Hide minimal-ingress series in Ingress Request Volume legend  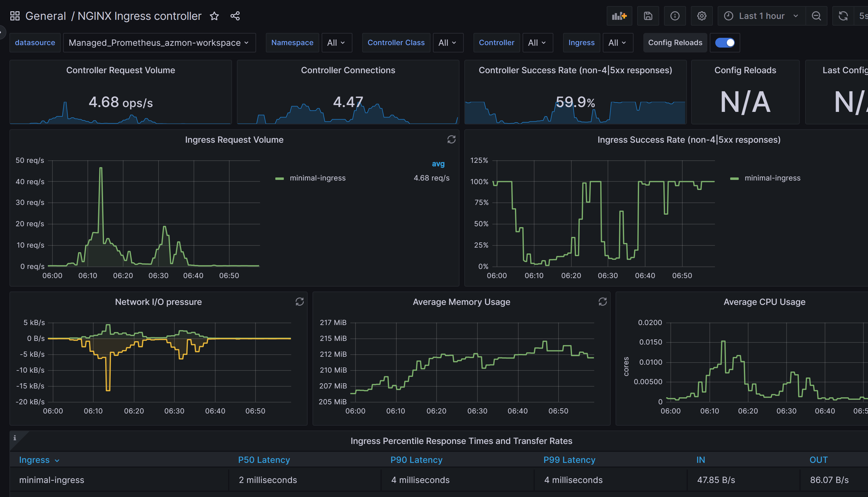(317, 177)
